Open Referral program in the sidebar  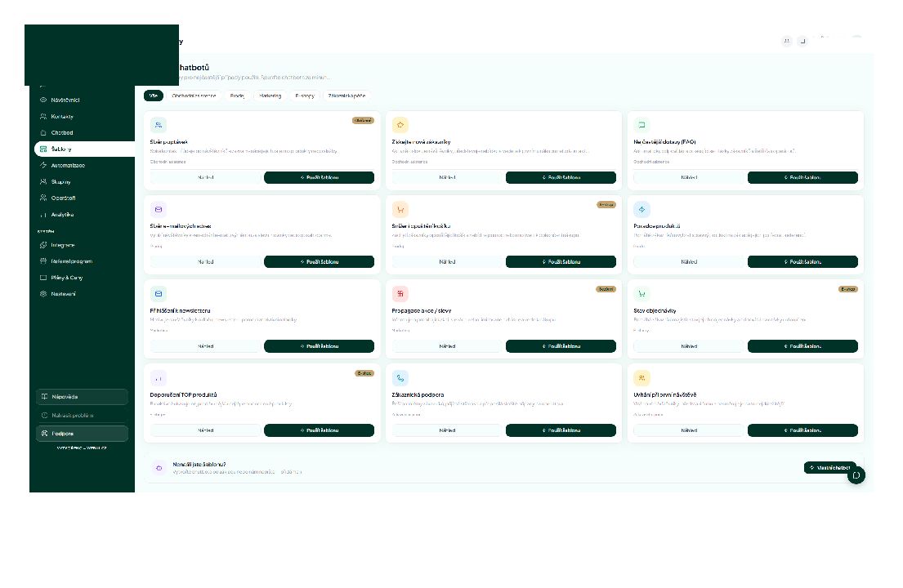[x=82, y=261]
